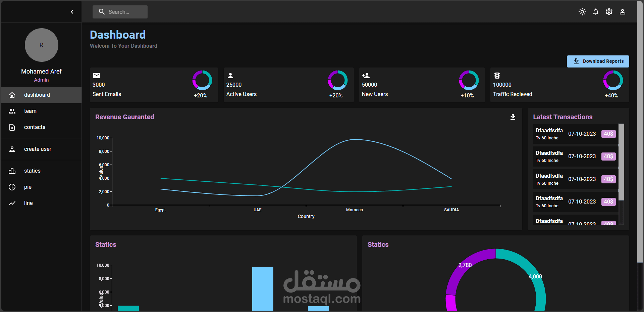Download the Revenue Gauranted chart
The width and height of the screenshot is (644, 312).
513,117
